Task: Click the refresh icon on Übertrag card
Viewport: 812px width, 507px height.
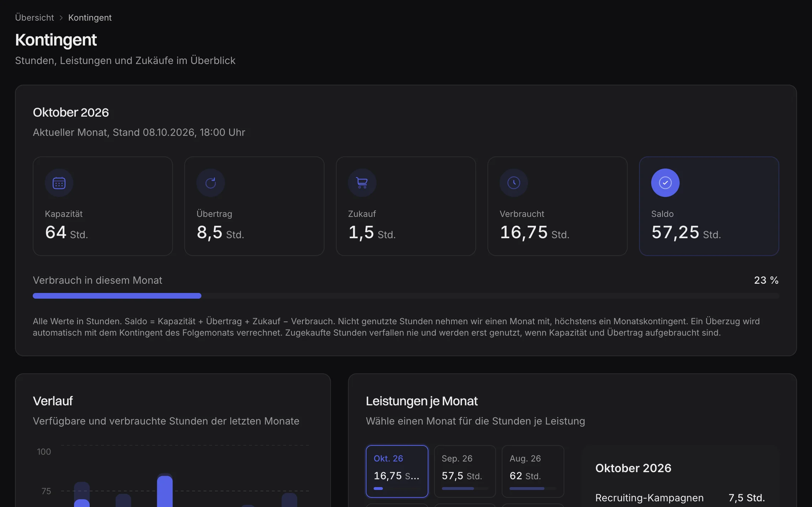Action: [211, 183]
